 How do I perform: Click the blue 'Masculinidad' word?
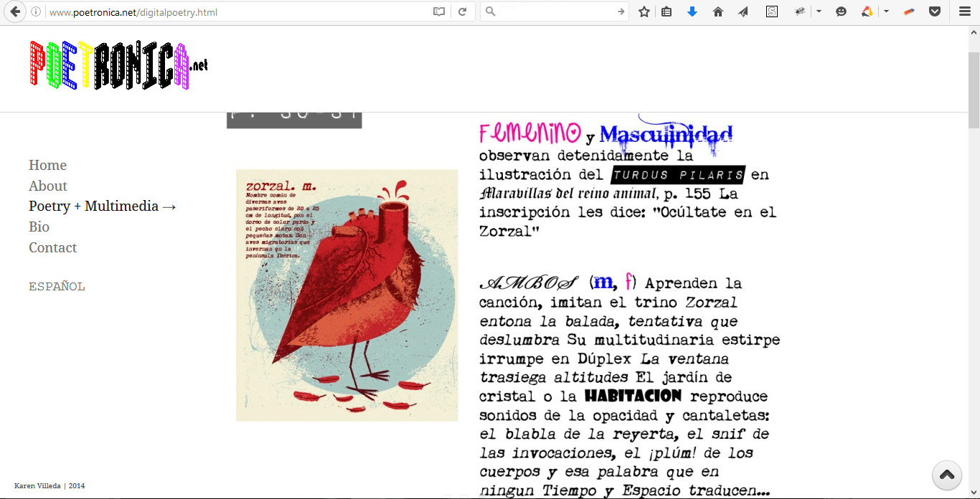(666, 134)
